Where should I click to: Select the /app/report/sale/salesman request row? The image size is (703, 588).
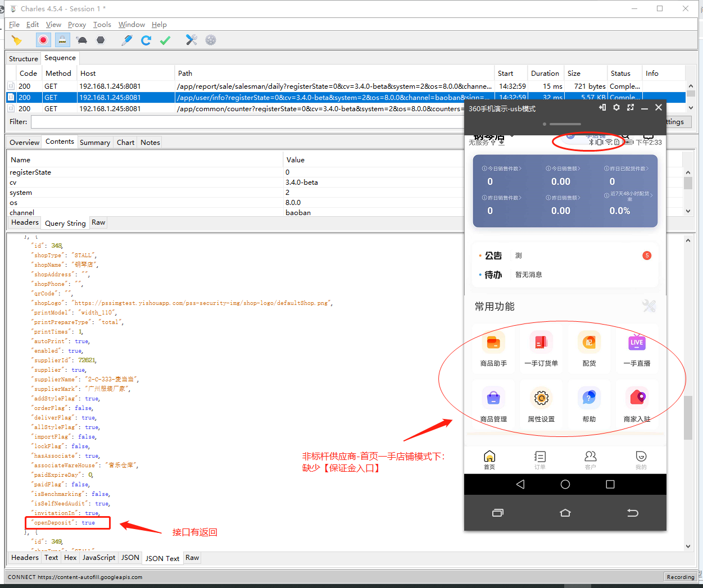tap(346, 86)
